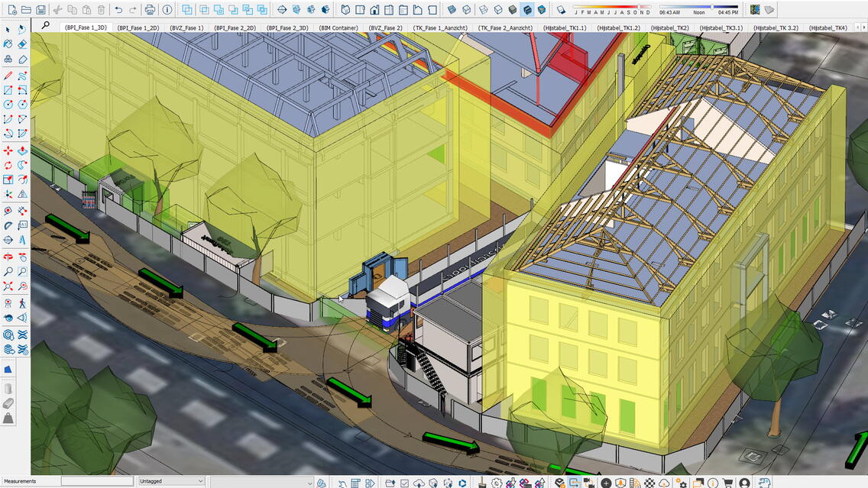Open Add Location map icon
The height and width of the screenshot is (488, 868).
click(755, 10)
